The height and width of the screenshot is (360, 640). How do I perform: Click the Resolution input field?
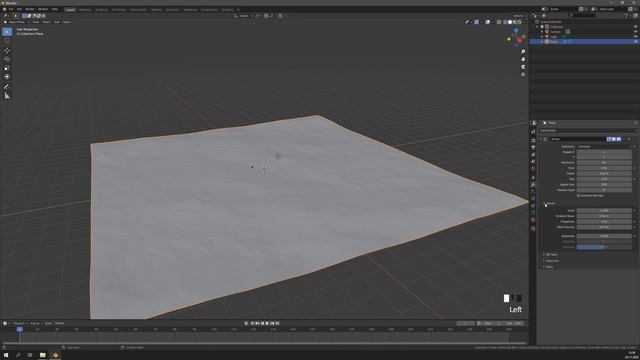(x=604, y=162)
